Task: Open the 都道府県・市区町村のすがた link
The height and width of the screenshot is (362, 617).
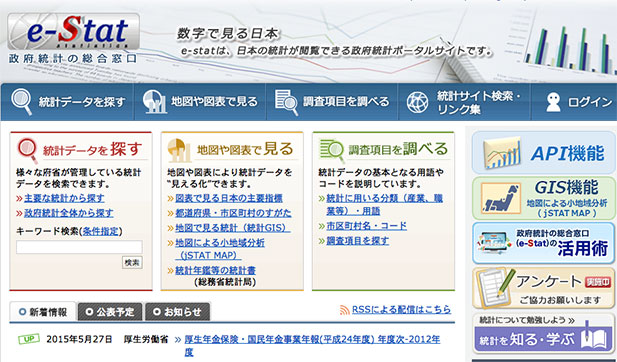Action: (x=233, y=213)
